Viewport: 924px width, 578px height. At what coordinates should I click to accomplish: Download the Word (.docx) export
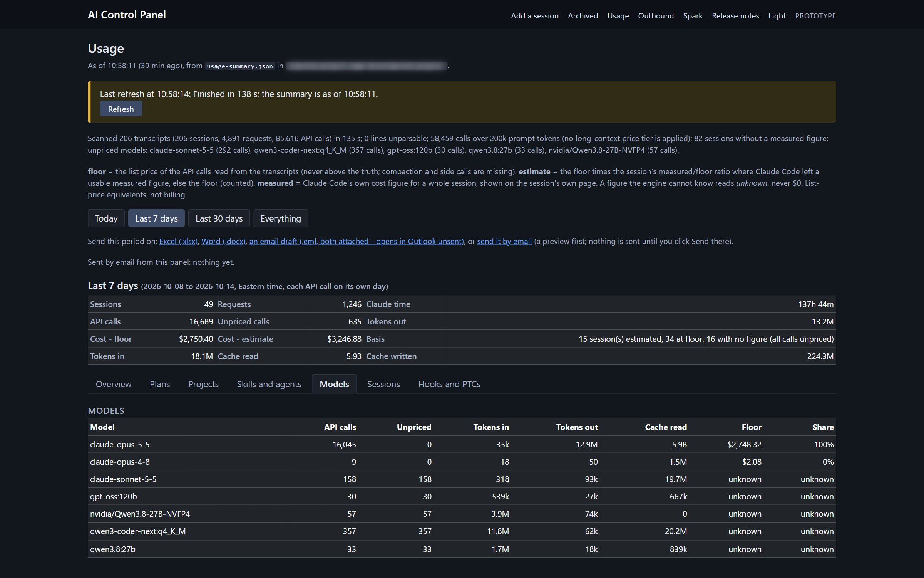223,241
